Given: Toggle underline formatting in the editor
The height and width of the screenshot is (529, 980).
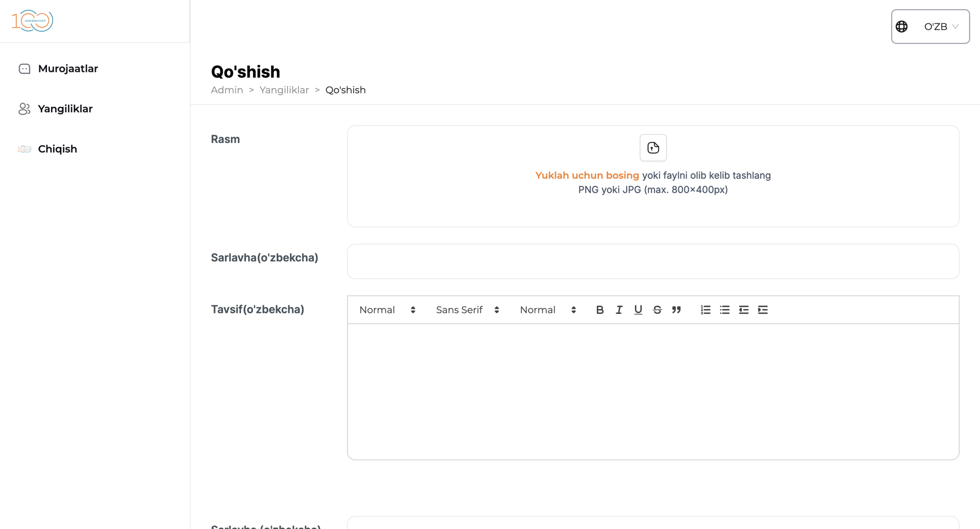Looking at the screenshot, I should coord(638,310).
